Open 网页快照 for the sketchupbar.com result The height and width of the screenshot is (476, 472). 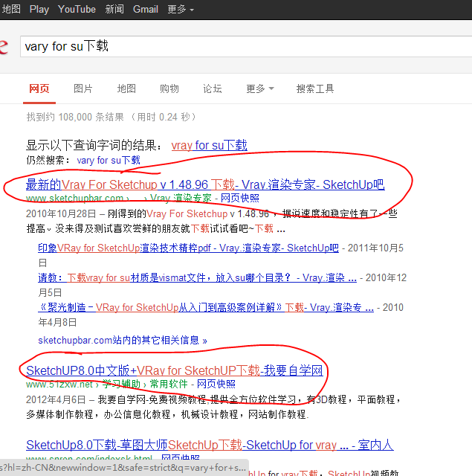pyautogui.click(x=239, y=199)
